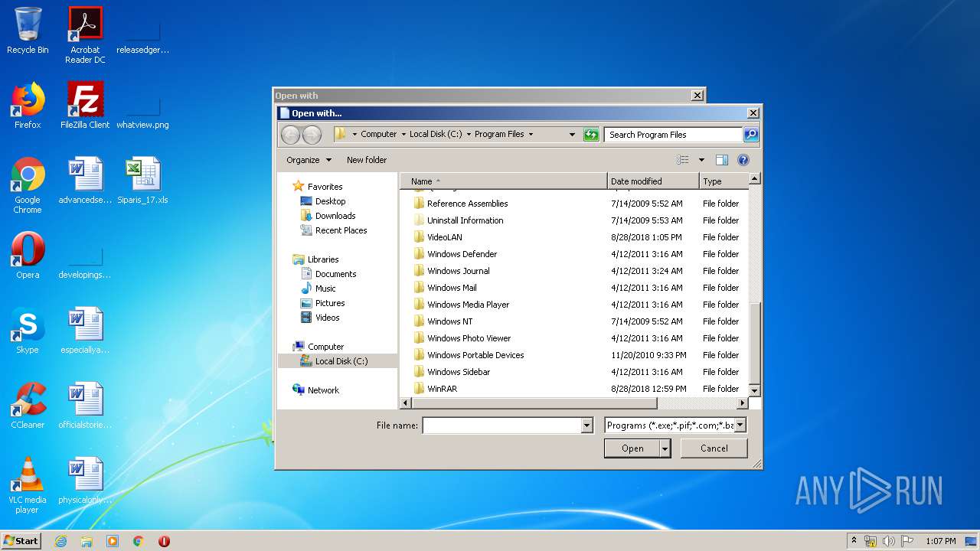
Task: Click Chrome icon in taskbar
Action: pyautogui.click(x=139, y=541)
